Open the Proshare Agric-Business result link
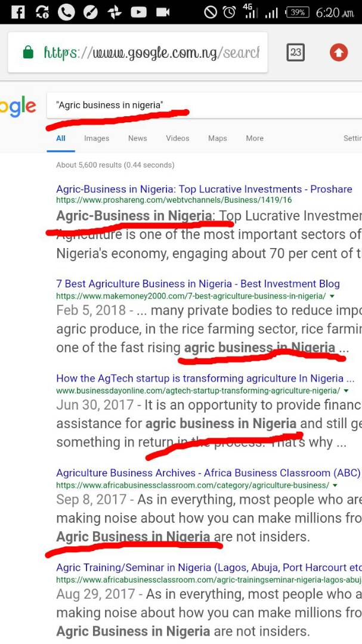 (204, 190)
